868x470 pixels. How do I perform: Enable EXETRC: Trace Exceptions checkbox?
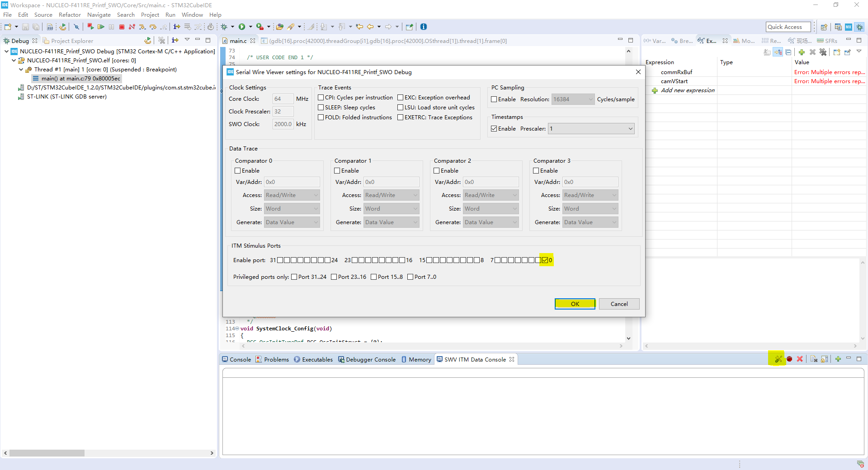[x=401, y=117]
